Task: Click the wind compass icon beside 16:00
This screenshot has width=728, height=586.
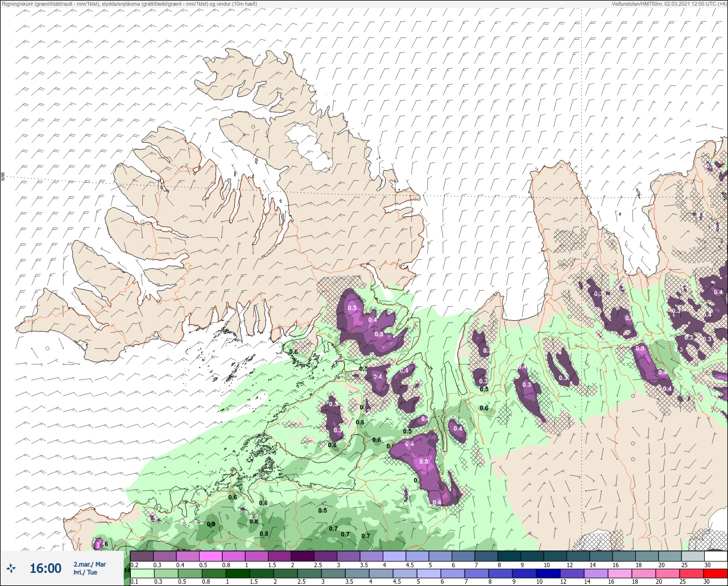Action: 12,568
